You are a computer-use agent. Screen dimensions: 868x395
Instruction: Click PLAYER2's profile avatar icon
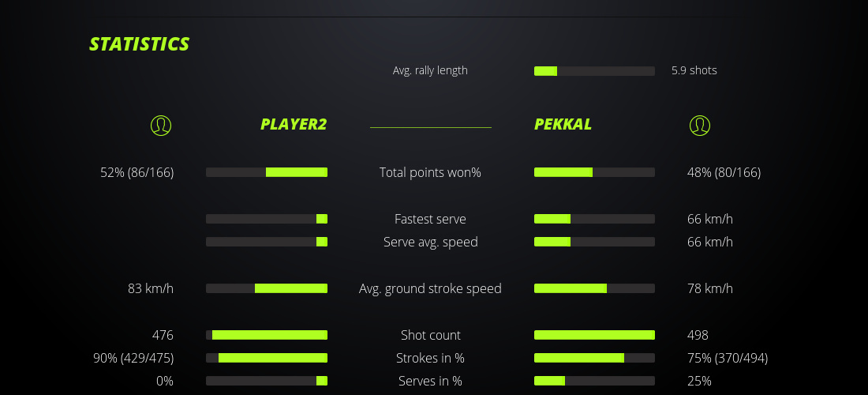pyautogui.click(x=160, y=125)
